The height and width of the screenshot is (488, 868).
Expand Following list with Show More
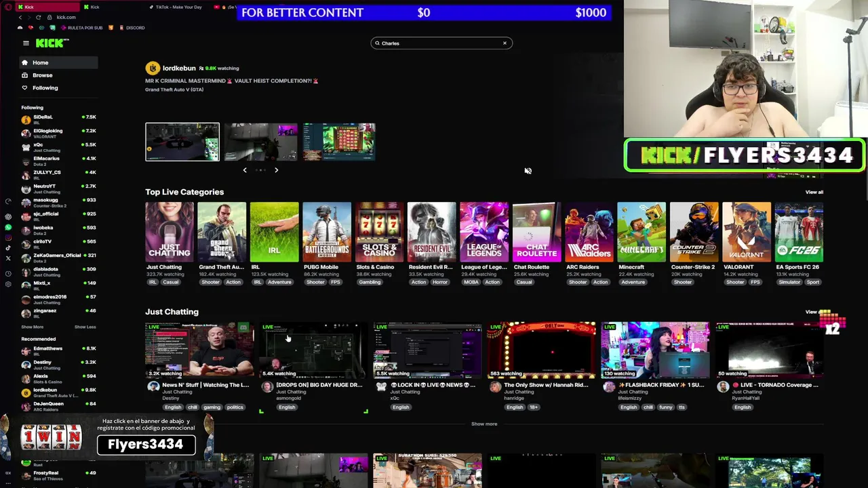(32, 327)
